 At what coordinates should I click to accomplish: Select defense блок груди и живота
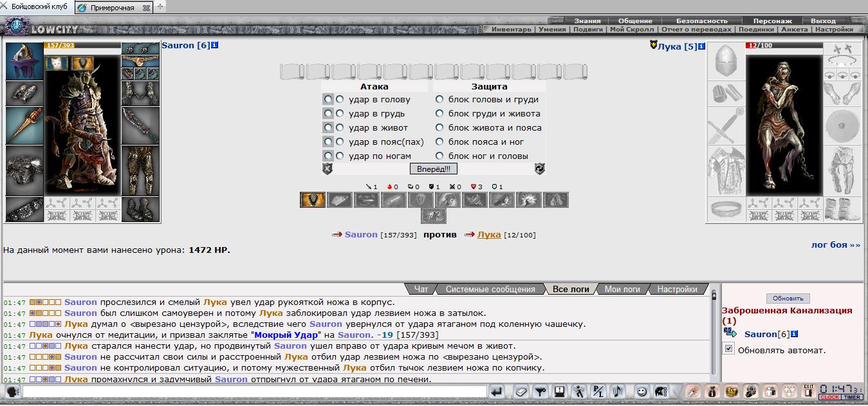[439, 113]
